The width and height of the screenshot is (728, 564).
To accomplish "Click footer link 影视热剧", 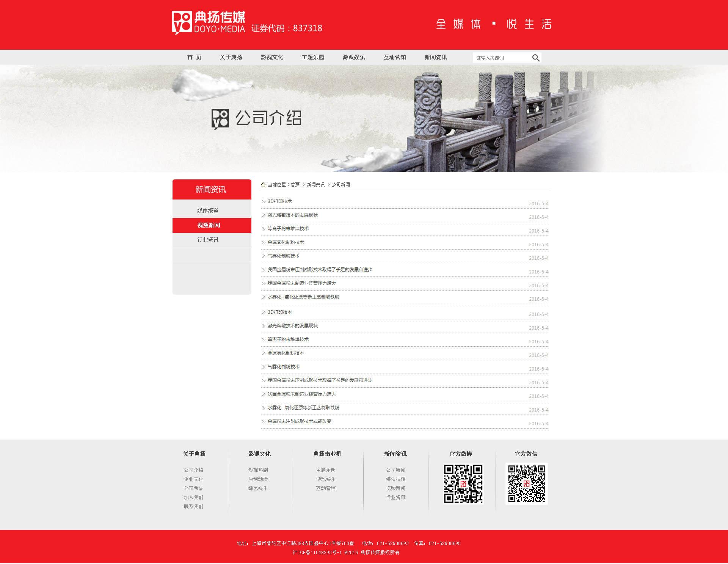I will coord(258,470).
